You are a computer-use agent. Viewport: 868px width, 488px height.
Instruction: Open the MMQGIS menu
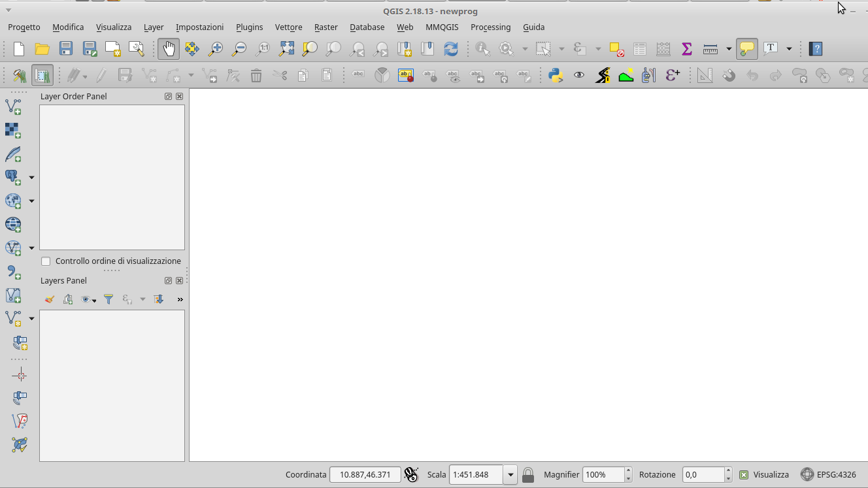442,27
